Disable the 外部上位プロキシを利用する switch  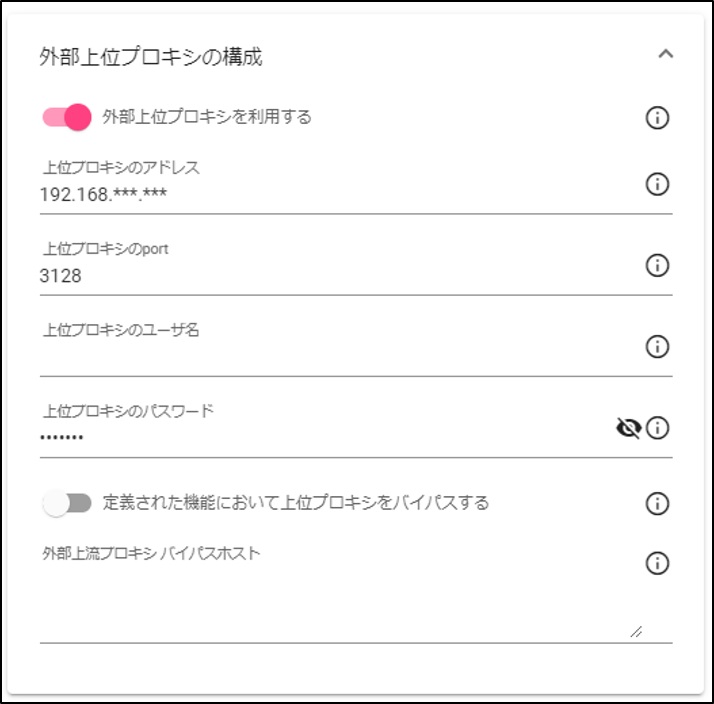(x=67, y=117)
